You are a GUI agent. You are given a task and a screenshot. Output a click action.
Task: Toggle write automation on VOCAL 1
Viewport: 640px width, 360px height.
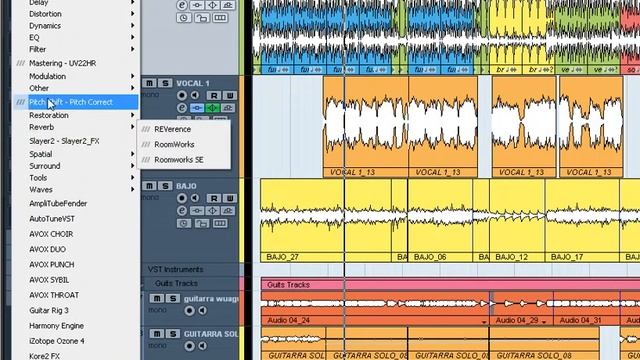(230, 96)
